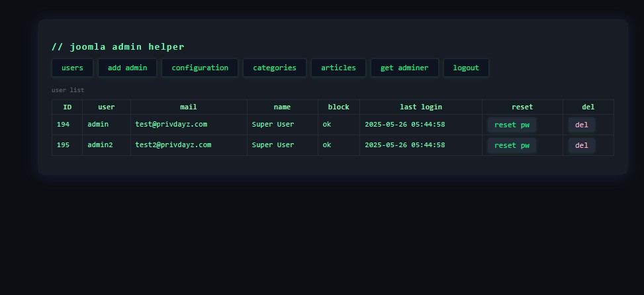Click the user list label

68,90
